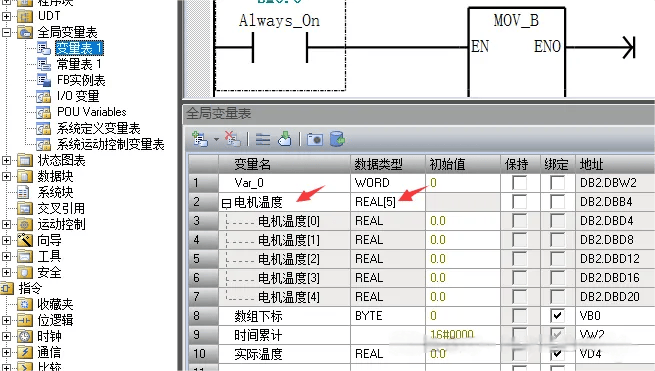Click the delete table icon with red X
This screenshot has width=655, height=371.
point(232,139)
